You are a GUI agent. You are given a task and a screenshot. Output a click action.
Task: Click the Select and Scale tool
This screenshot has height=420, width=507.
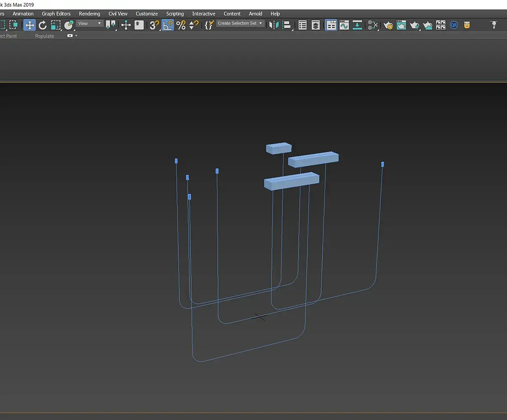(x=56, y=25)
